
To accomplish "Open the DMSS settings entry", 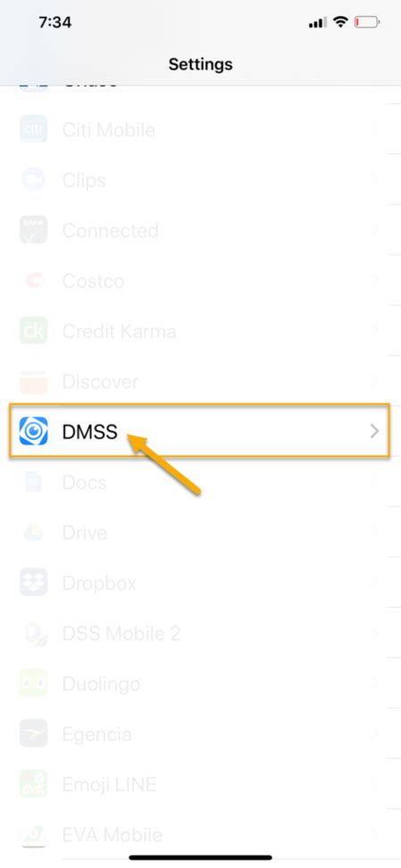I will point(200,431).
